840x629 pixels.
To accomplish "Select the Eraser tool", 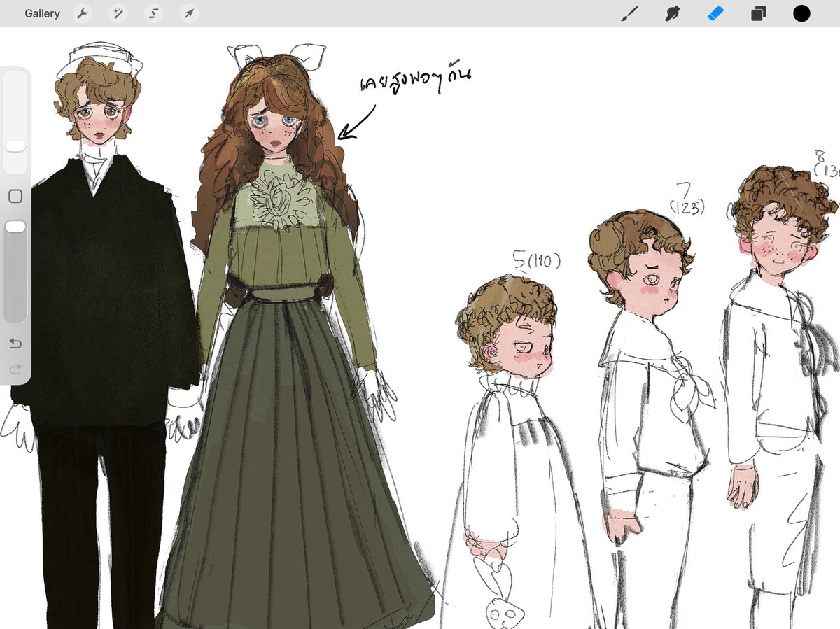I will tap(715, 13).
